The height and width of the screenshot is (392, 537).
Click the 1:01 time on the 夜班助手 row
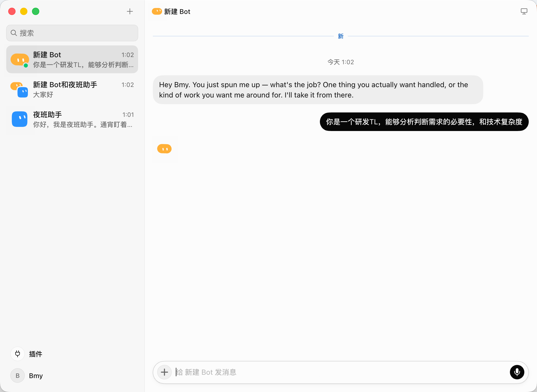[x=128, y=115]
